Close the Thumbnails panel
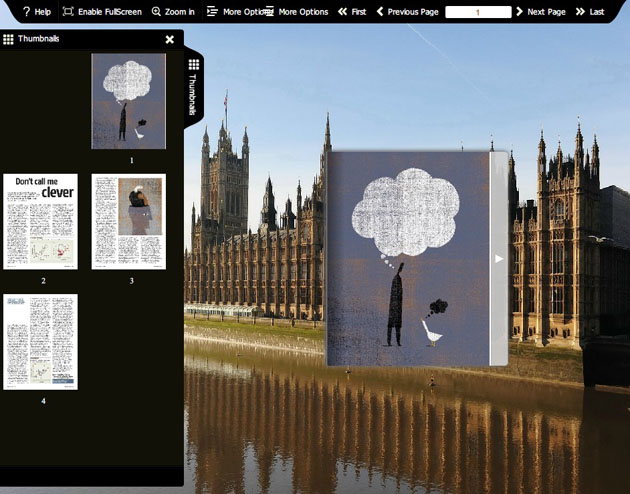Viewport: 630px width, 494px height. pyautogui.click(x=170, y=39)
